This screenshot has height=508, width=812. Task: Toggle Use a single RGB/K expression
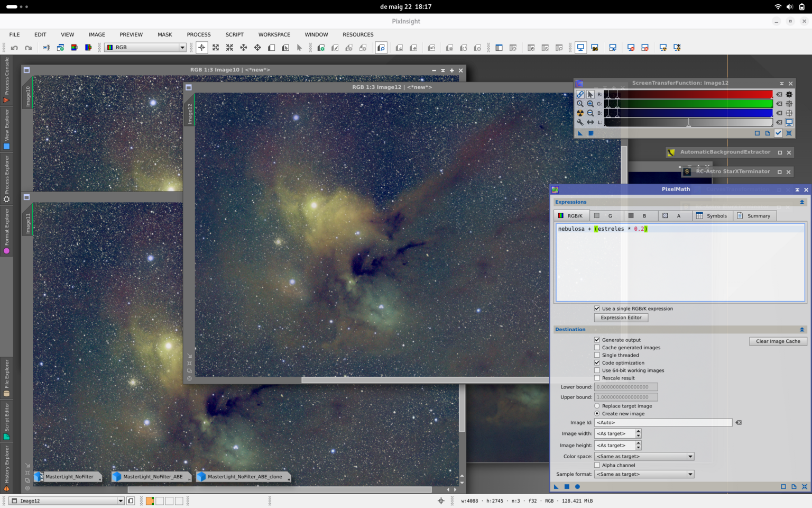click(x=597, y=309)
